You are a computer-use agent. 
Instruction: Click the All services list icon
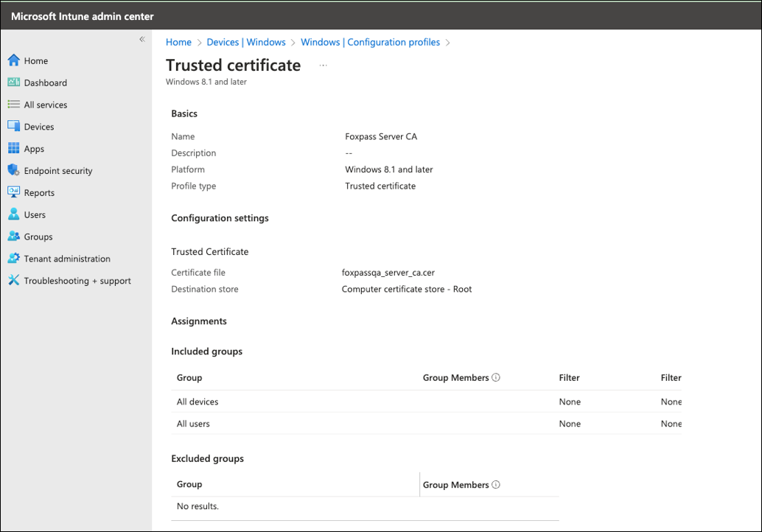click(13, 105)
